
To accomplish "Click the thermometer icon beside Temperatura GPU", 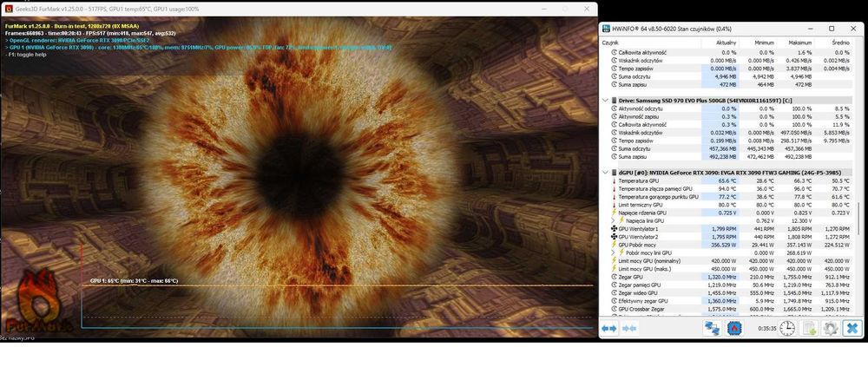I will 614,180.
